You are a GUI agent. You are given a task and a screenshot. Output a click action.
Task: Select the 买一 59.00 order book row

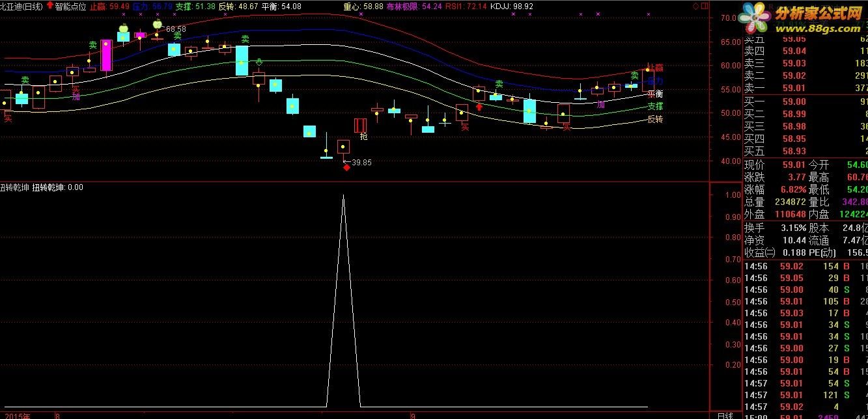[805, 101]
